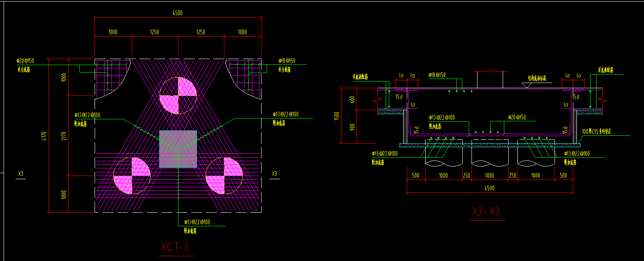Click the elevation triangle marker in section
Viewport: 644px width, 261px height.
pos(527,85)
